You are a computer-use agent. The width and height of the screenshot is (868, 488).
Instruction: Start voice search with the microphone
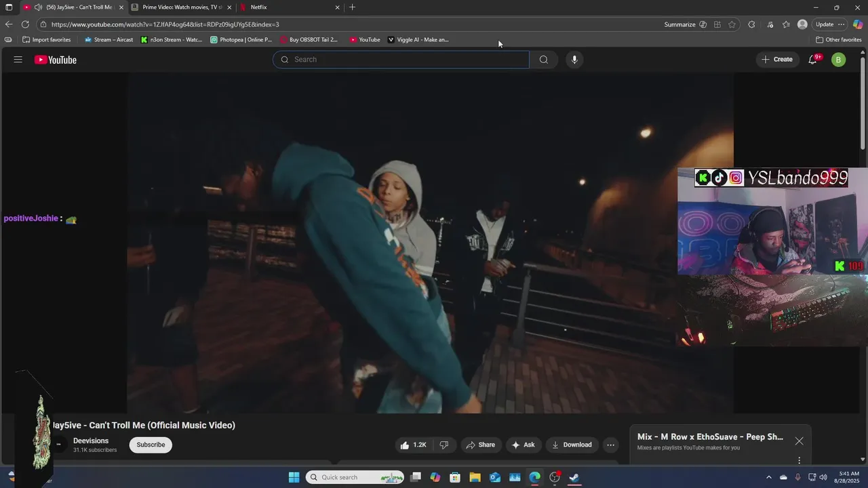(574, 60)
